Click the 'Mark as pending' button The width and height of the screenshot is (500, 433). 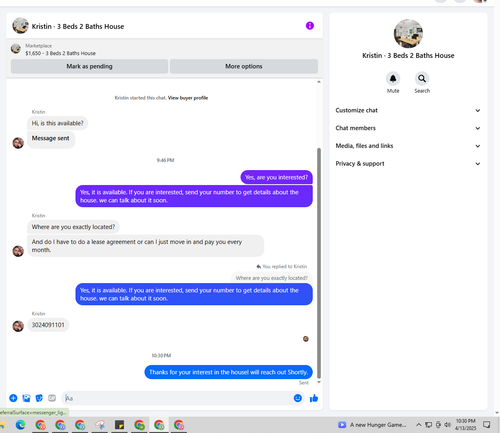coord(89,66)
